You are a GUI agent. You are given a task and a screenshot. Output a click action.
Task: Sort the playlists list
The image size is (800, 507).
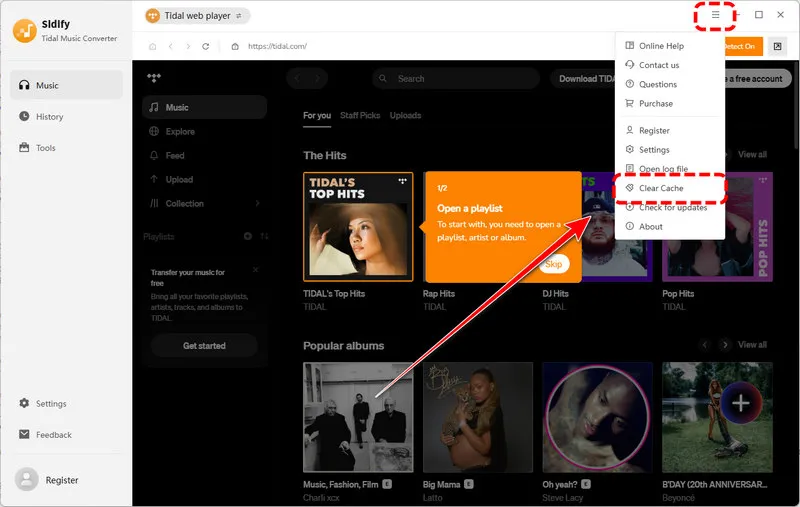tap(264, 236)
